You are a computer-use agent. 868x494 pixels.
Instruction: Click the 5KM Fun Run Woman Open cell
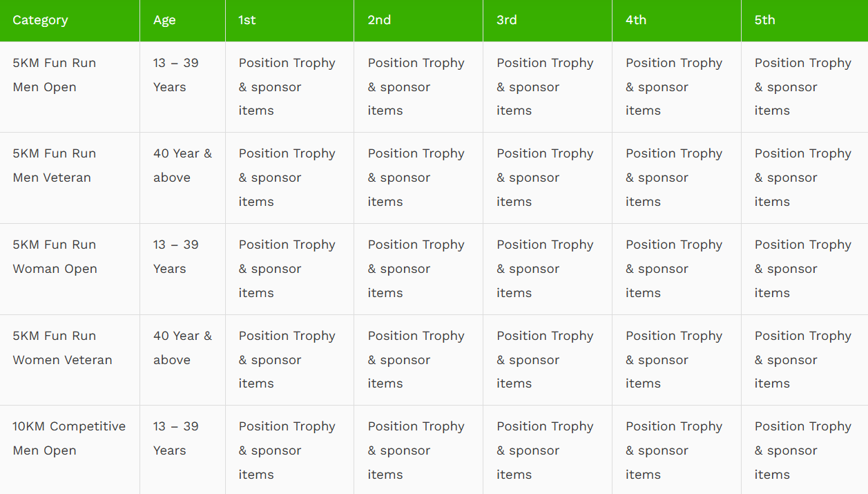[55, 256]
